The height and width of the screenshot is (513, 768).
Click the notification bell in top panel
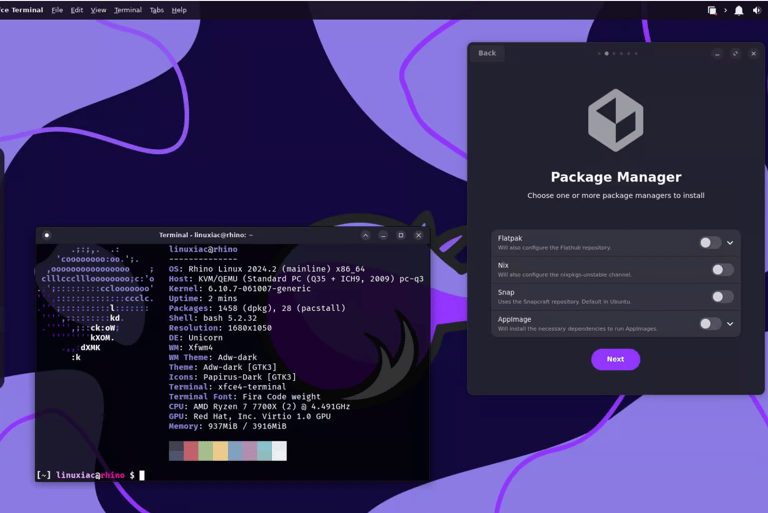pyautogui.click(x=739, y=10)
